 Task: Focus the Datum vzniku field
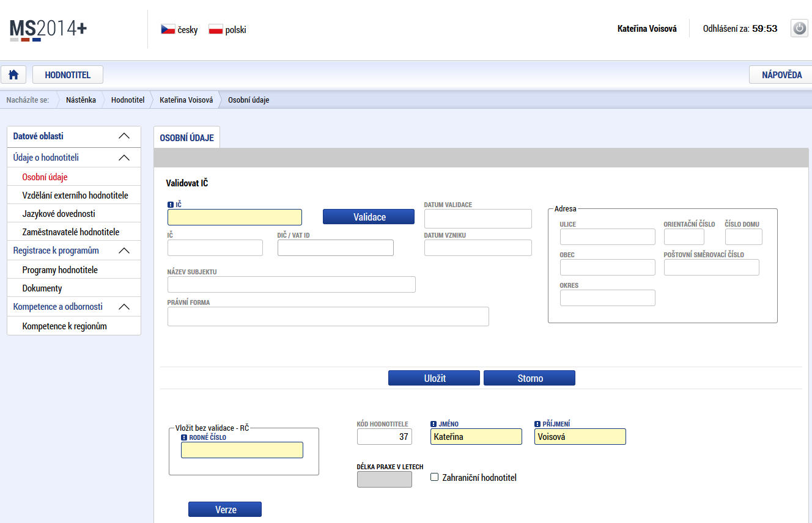click(x=478, y=247)
